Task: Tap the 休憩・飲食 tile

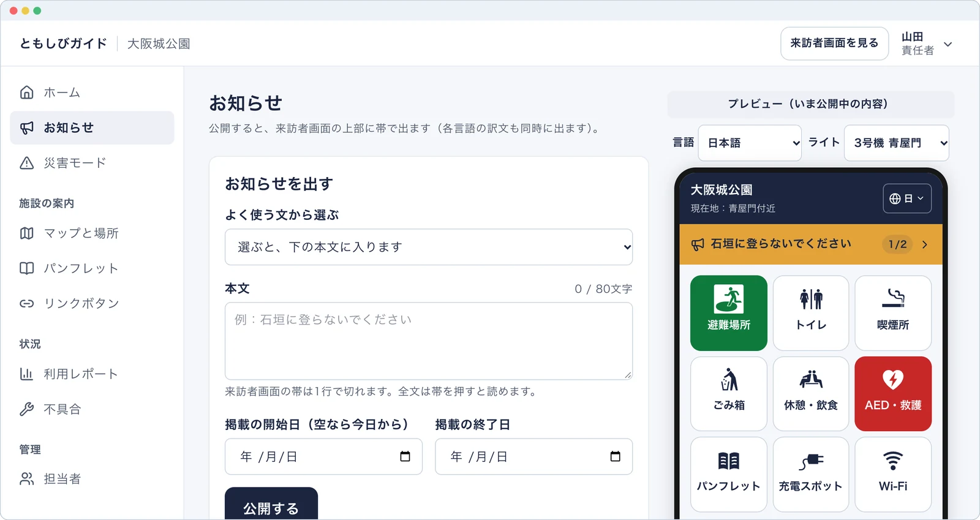Action: (811, 394)
